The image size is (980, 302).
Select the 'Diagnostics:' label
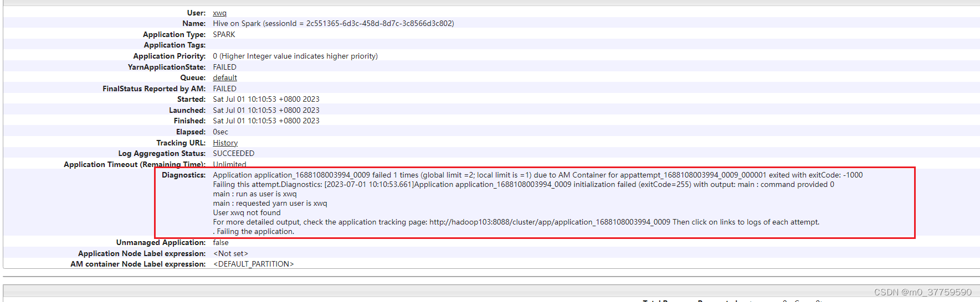[184, 175]
